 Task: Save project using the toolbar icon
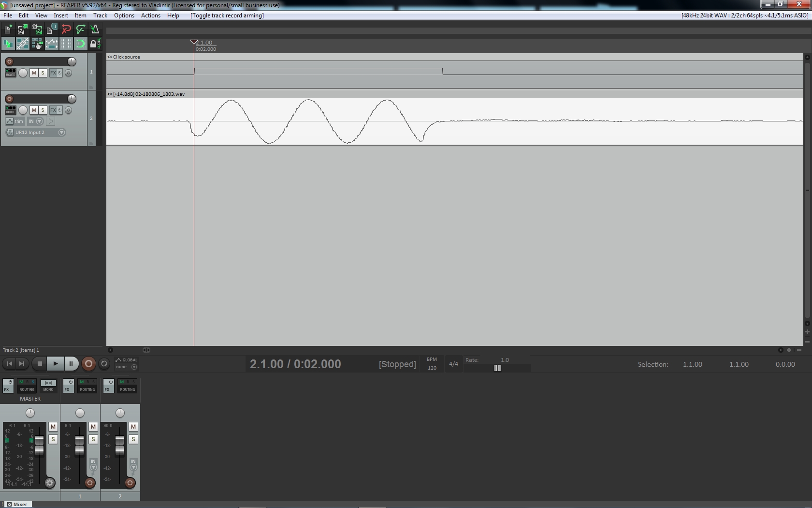click(x=37, y=30)
